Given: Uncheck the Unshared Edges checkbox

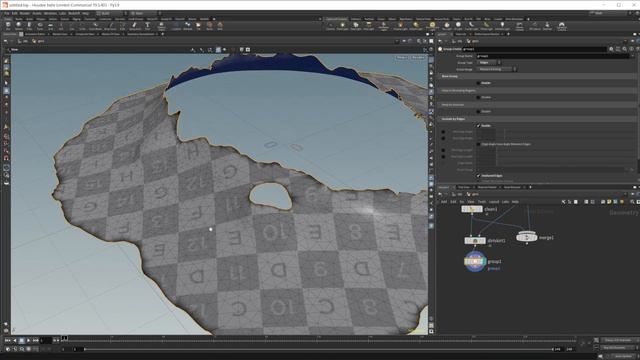Looking at the screenshot, I should (478, 176).
